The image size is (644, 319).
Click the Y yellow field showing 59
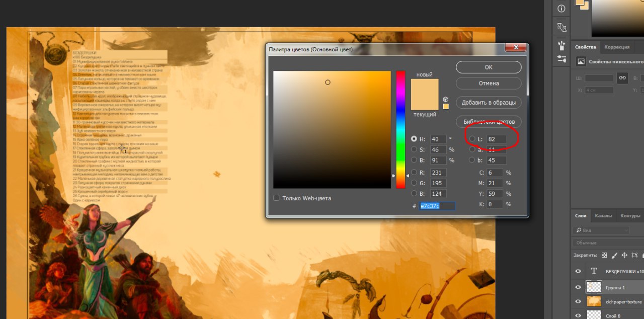click(495, 194)
